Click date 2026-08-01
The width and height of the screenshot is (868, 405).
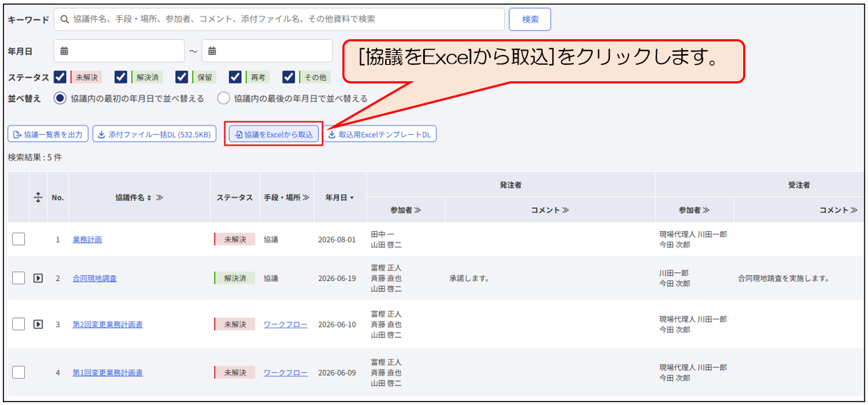337,240
